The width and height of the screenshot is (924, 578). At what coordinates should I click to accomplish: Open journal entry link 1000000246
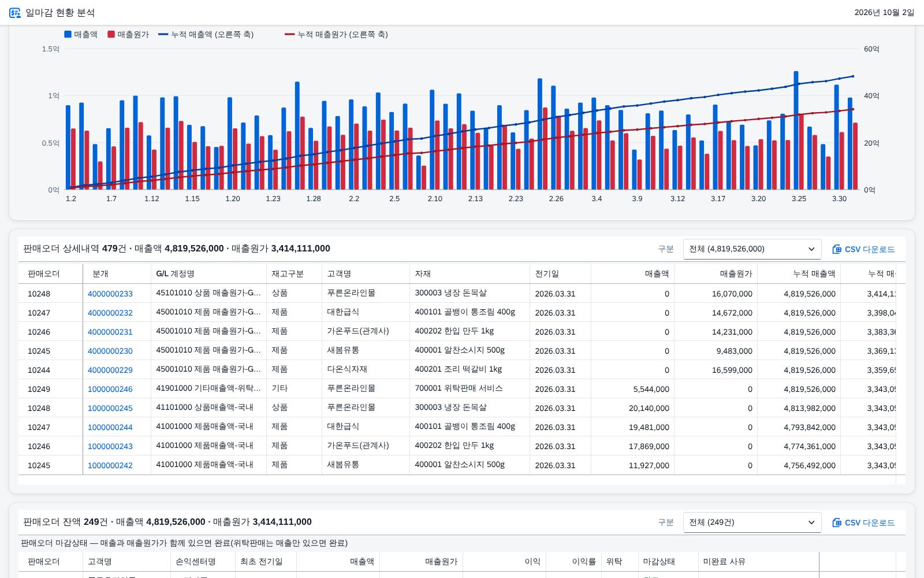[x=110, y=389]
